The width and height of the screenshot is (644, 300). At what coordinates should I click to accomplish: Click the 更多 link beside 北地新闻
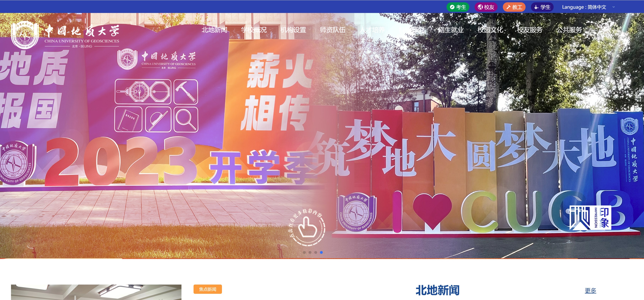[x=591, y=290]
